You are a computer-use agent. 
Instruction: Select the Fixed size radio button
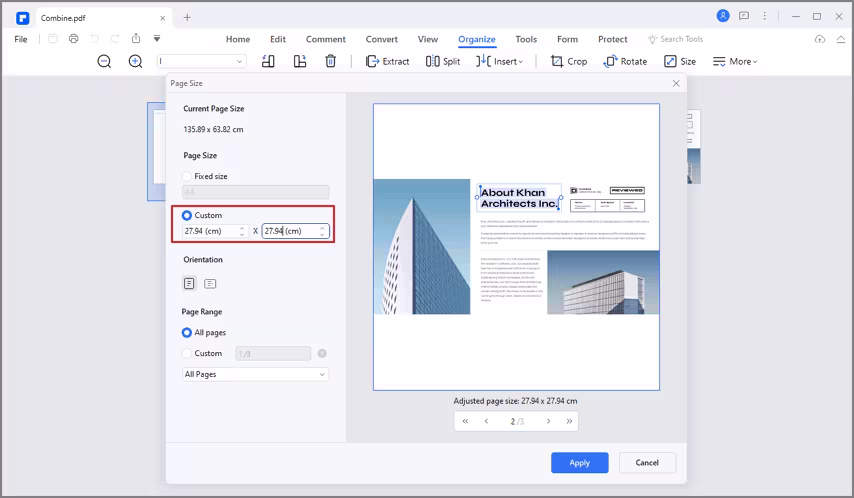pos(187,176)
